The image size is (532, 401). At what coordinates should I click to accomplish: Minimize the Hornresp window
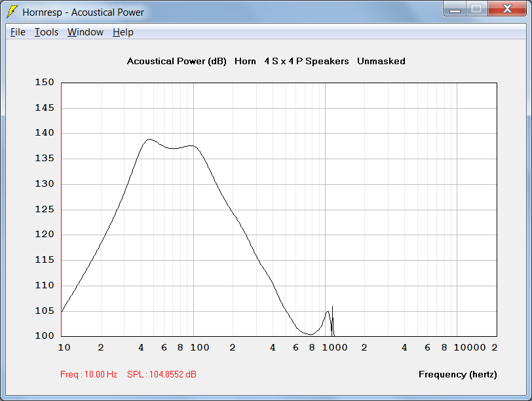click(455, 9)
